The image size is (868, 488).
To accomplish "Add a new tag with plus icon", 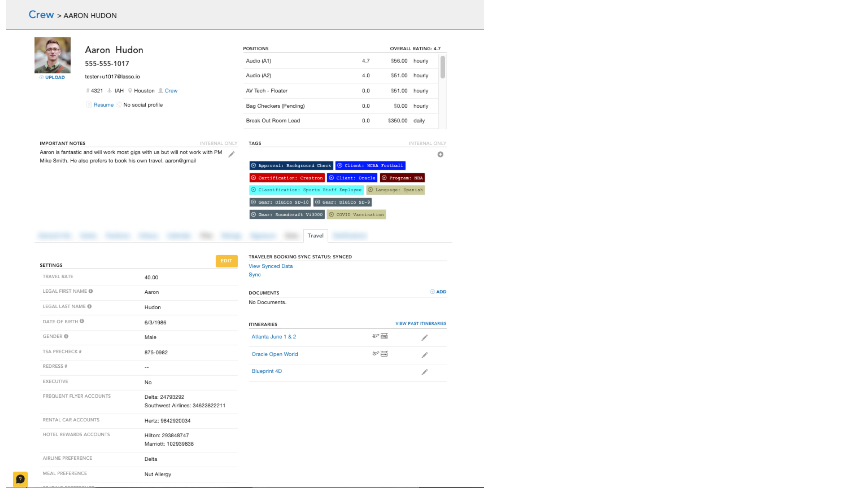I will click(440, 154).
